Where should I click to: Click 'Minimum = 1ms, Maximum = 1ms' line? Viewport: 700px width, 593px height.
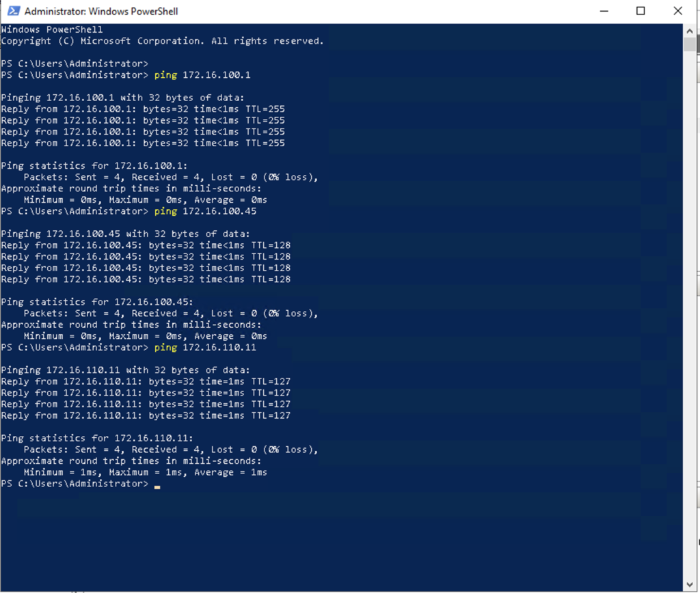[145, 472]
